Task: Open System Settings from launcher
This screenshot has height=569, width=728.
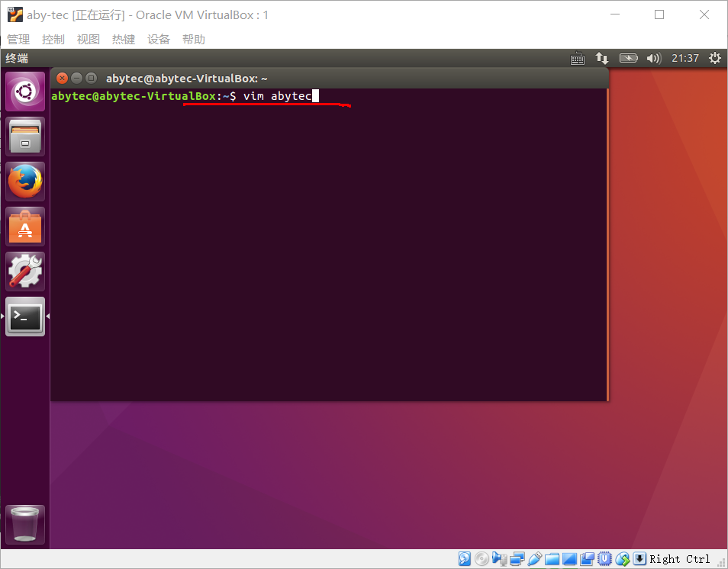Action: (25, 272)
